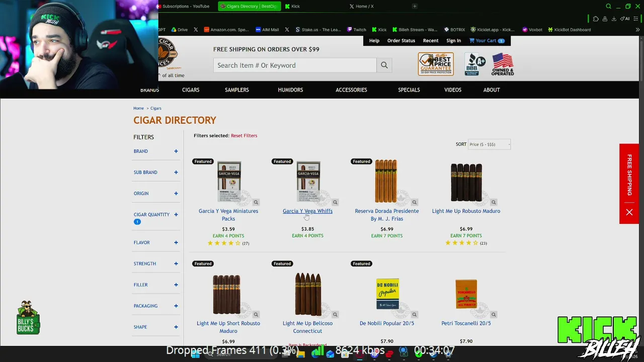
Task: Open the Voxbot bookmark
Action: [x=532, y=30]
